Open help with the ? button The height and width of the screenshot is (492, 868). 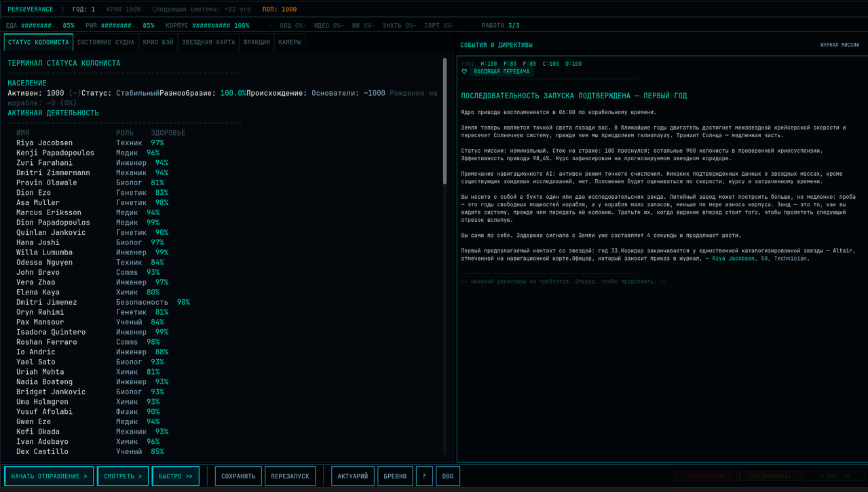[x=424, y=476]
